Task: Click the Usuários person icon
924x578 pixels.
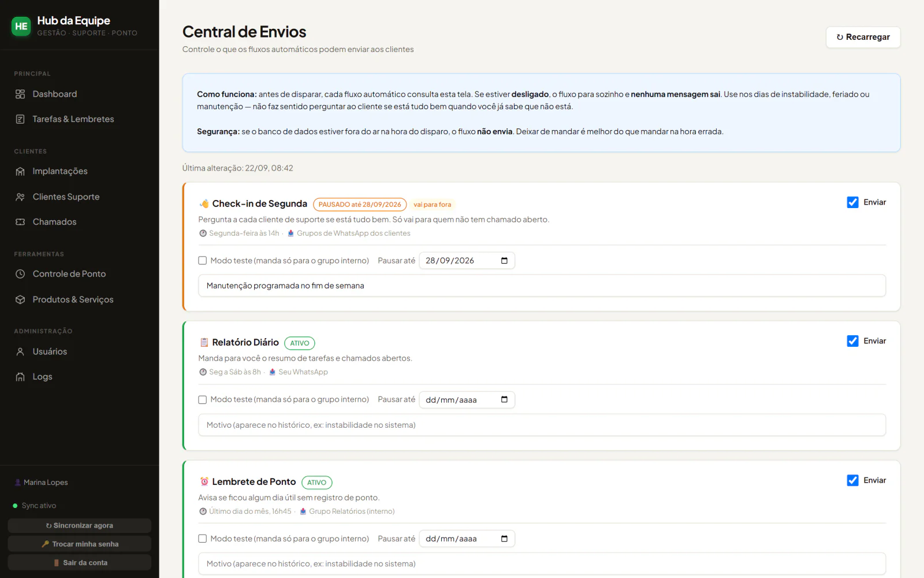Action: (x=20, y=351)
